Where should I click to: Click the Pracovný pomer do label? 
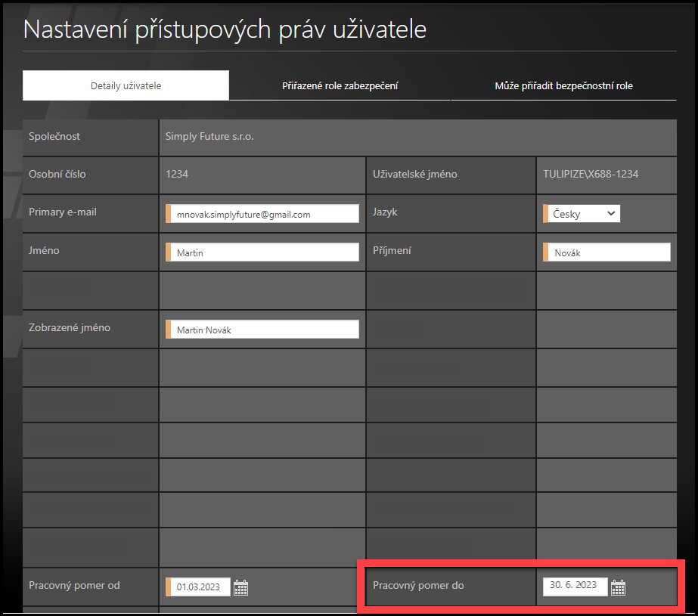[418, 586]
